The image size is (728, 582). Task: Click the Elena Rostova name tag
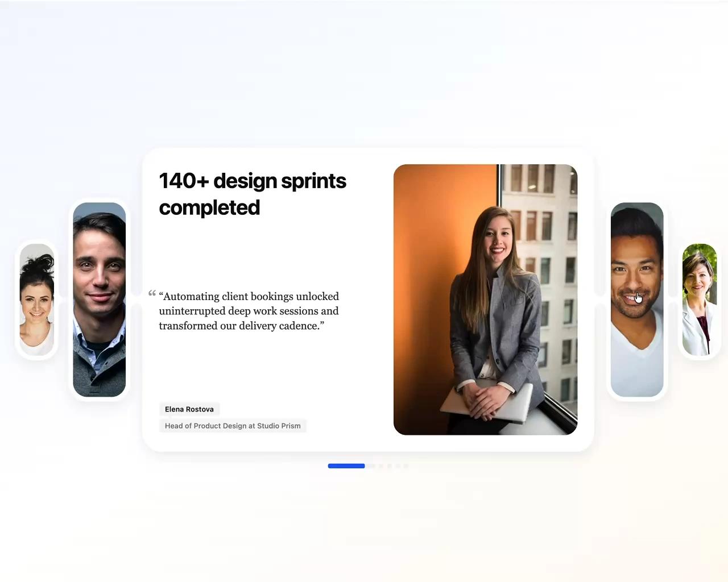189,409
